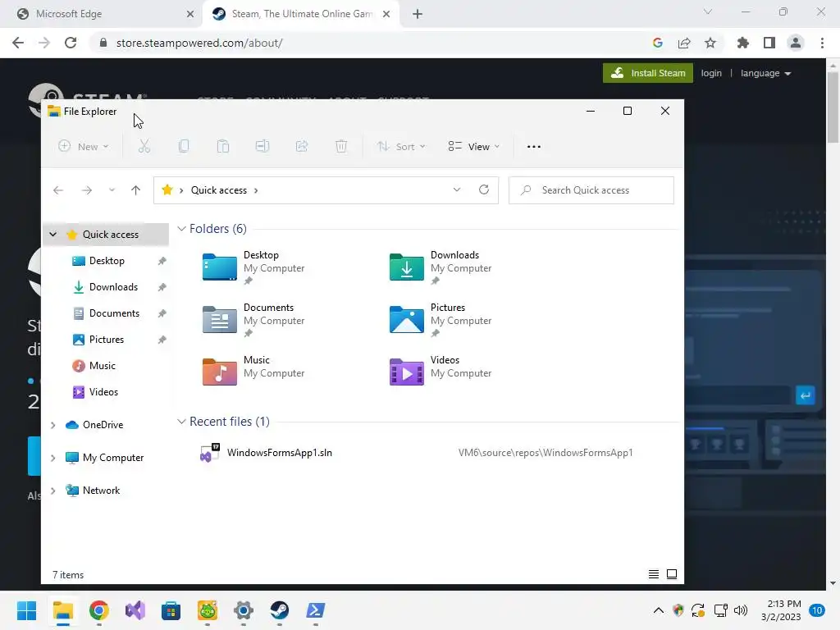This screenshot has height=630, width=840.
Task: Go up one level with up arrow
Action: click(135, 190)
